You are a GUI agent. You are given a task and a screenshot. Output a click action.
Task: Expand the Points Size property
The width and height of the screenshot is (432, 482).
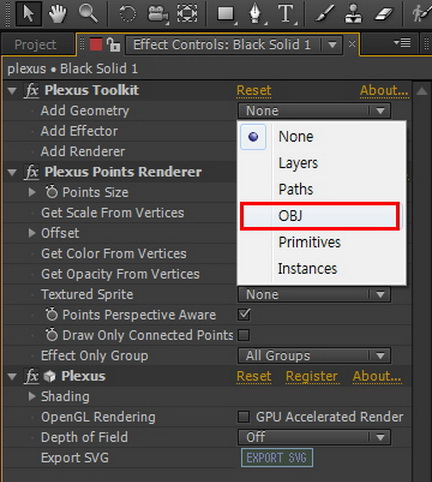tap(32, 192)
